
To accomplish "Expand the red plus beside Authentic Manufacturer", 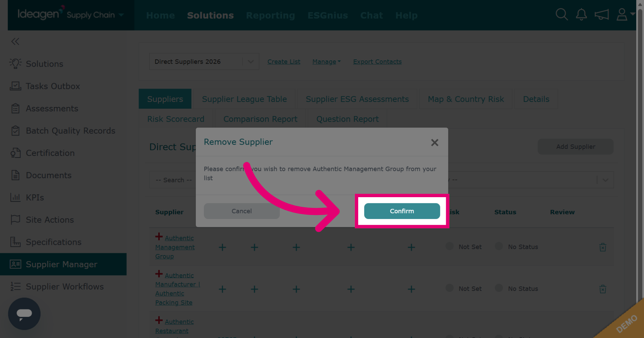I will point(159,274).
